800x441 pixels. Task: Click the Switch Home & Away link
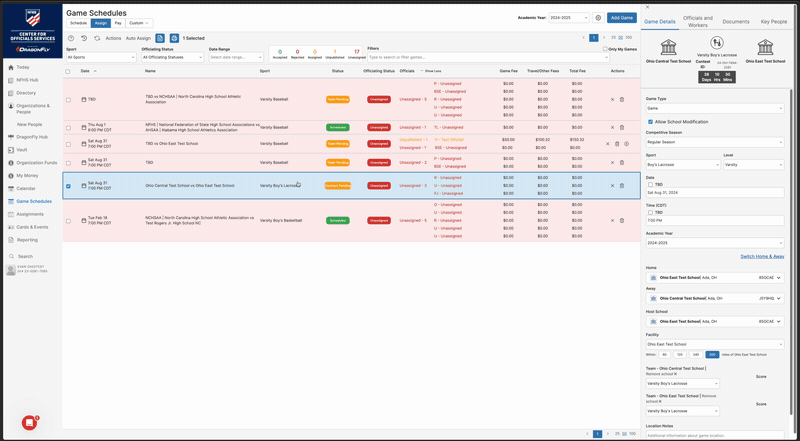tap(762, 257)
